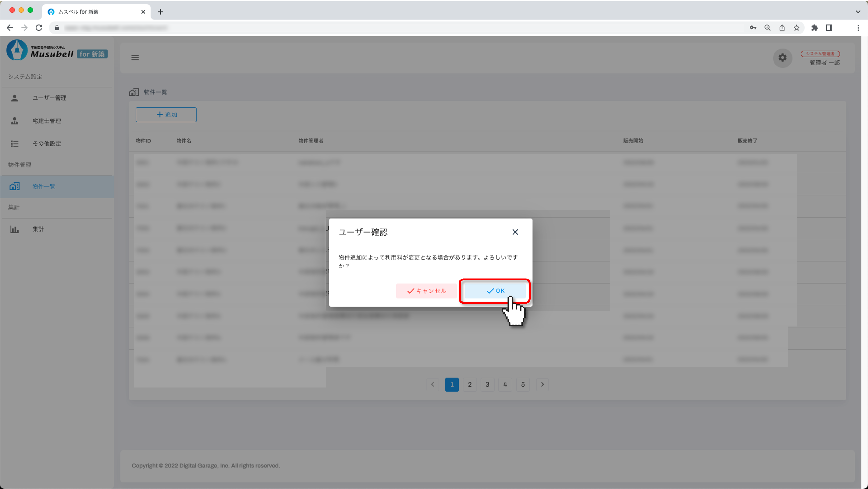Expand tab search dropdown arrow
Viewport: 868px width, 489px height.
click(858, 12)
